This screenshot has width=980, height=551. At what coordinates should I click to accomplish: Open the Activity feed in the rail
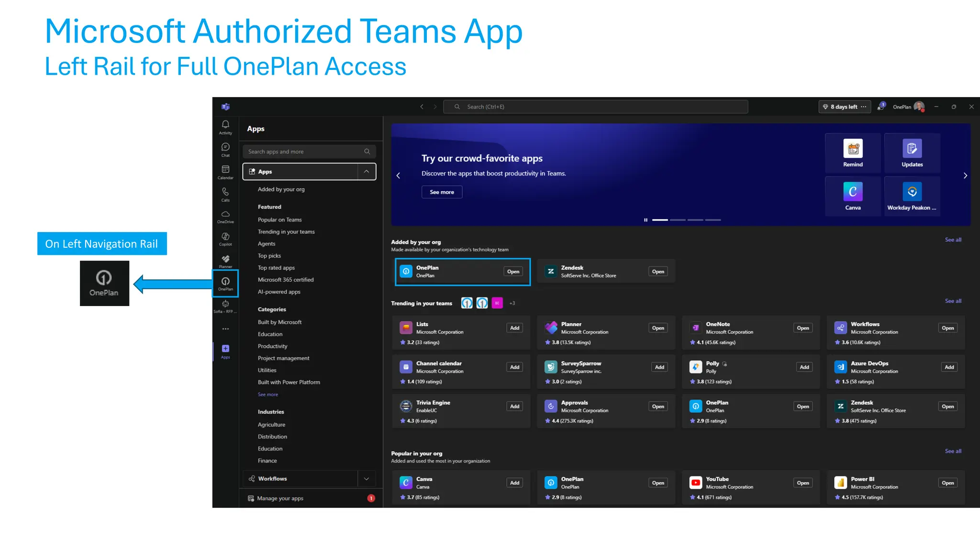point(225,127)
